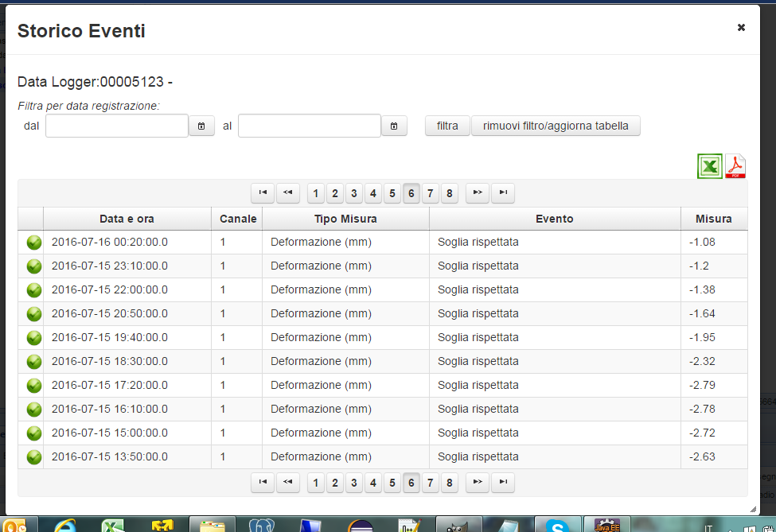This screenshot has height=532, width=776.
Task: Focus the 'al' end date field
Action: 310,126
